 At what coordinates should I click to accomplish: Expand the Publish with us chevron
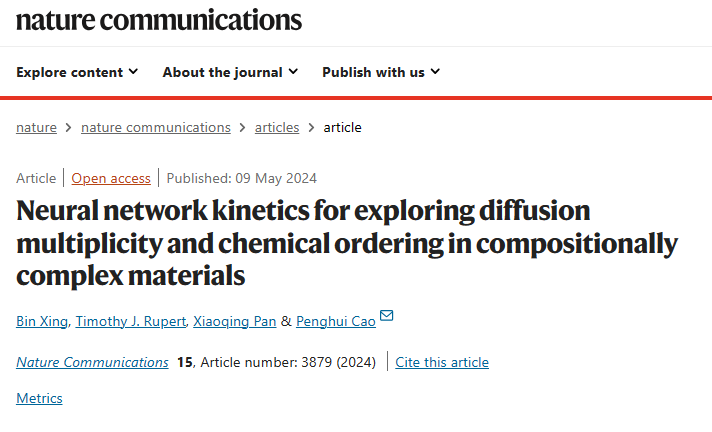click(435, 72)
